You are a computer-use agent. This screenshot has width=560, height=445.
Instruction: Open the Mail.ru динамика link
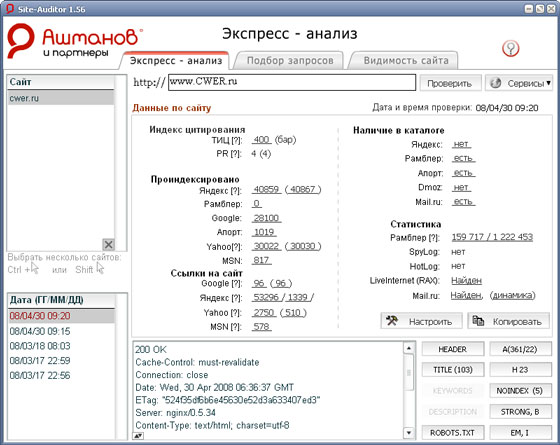513,295
